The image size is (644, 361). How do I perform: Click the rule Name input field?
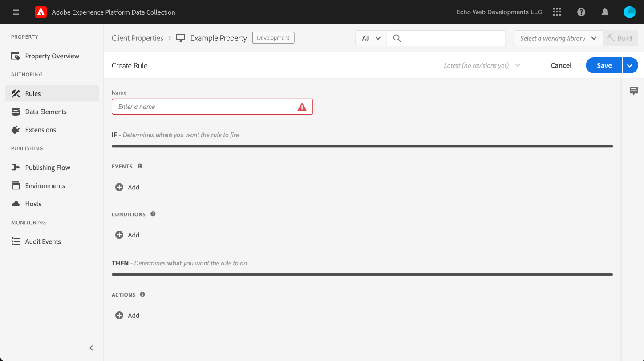(205, 107)
